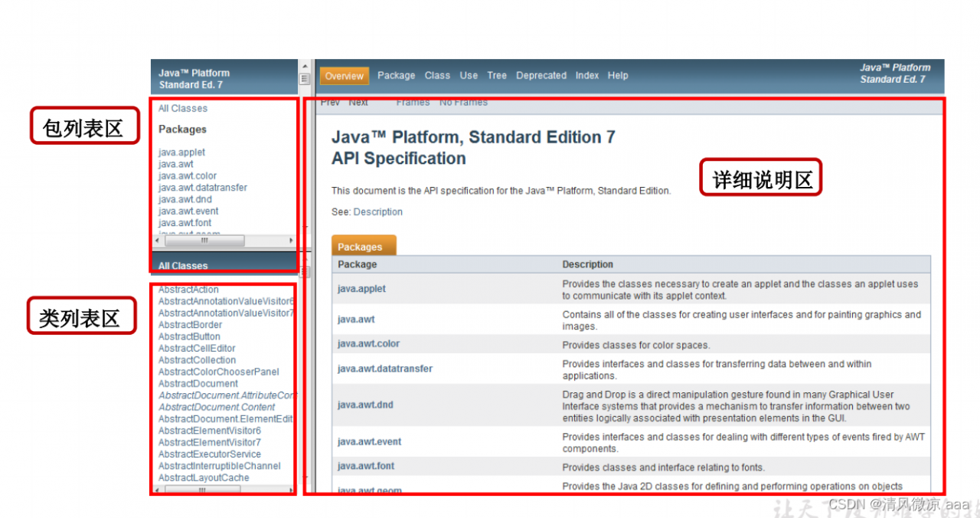Click the No Frames link
This screenshot has height=518, width=980.
(463, 102)
